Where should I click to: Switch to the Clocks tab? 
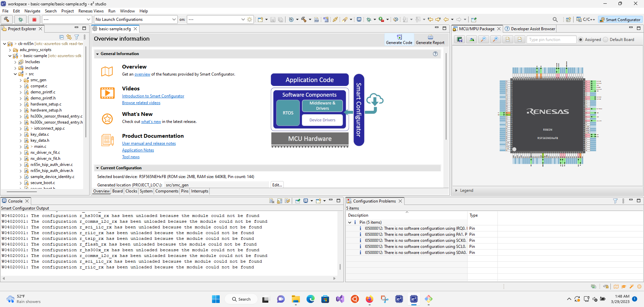point(131,191)
